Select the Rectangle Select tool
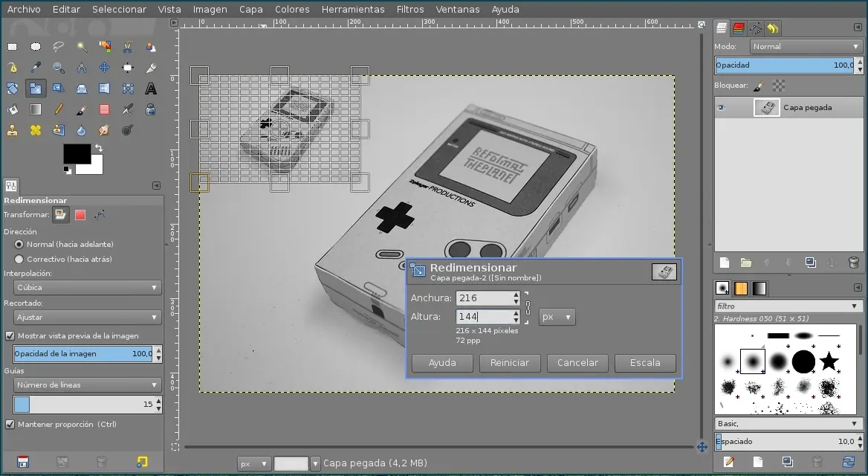The width and height of the screenshot is (868, 476). (x=12, y=46)
